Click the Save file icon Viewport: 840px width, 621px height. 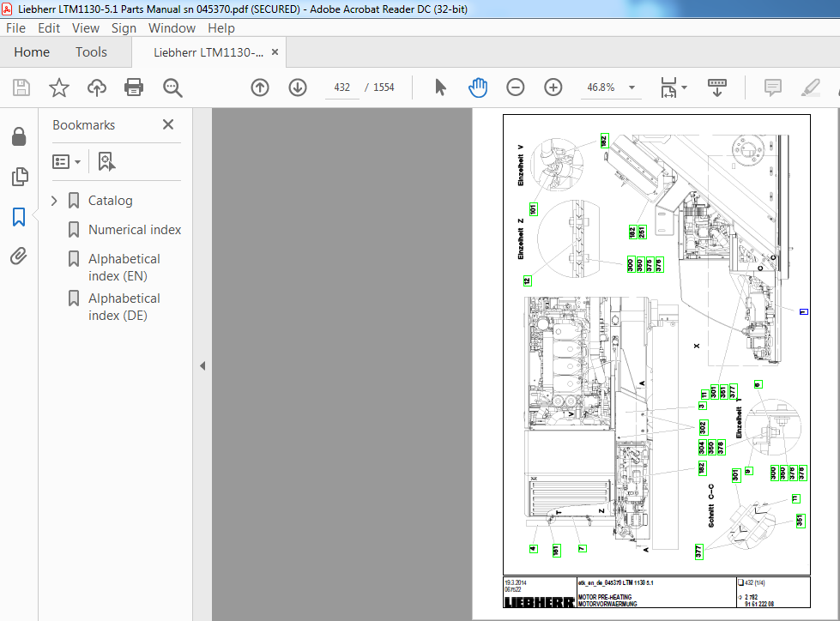(x=21, y=87)
